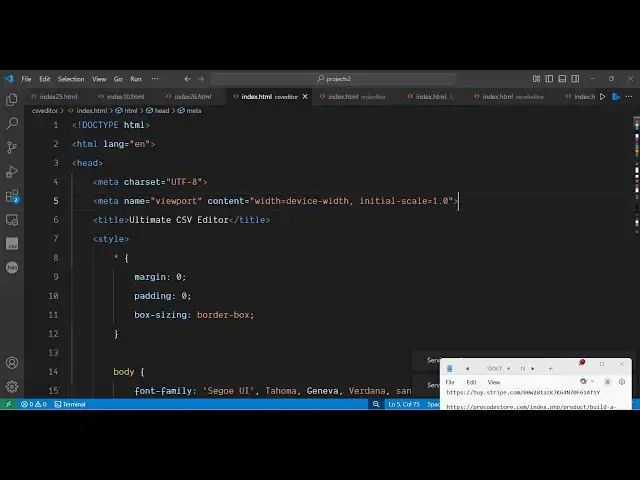Open the Notepad File menu
Image resolution: width=640 pixels, height=480 pixels.
coord(450,382)
